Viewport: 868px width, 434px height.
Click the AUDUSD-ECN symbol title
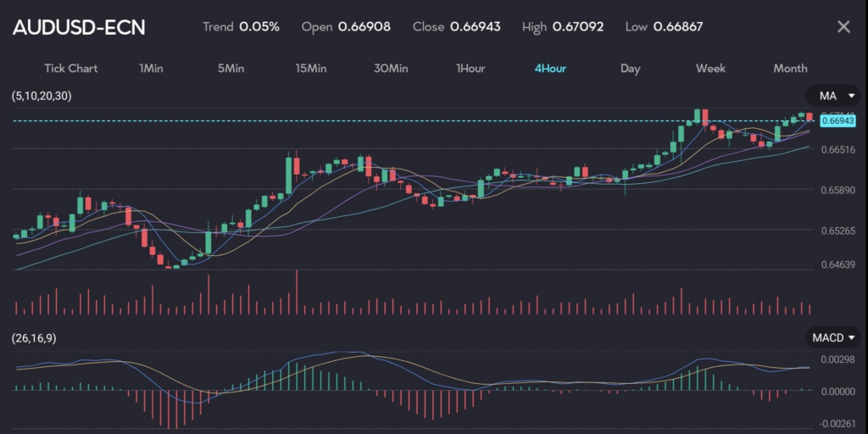click(79, 27)
